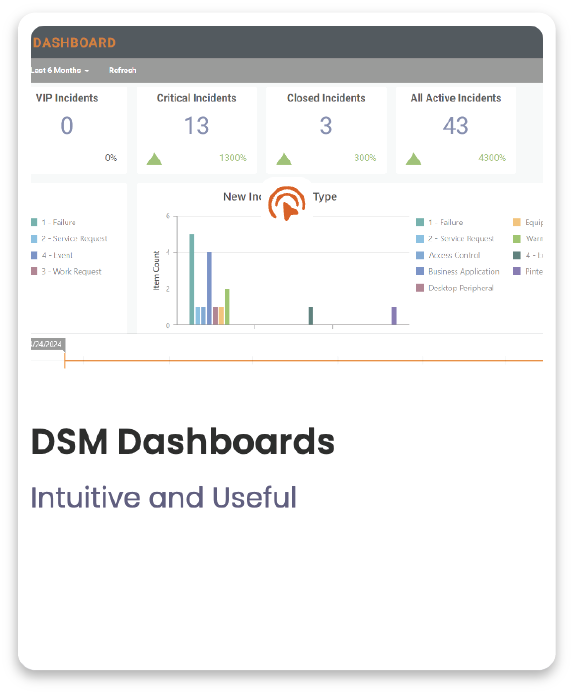Toggle 2 - Service Request in right chart legend
The image size is (574, 694).
click(x=455, y=239)
